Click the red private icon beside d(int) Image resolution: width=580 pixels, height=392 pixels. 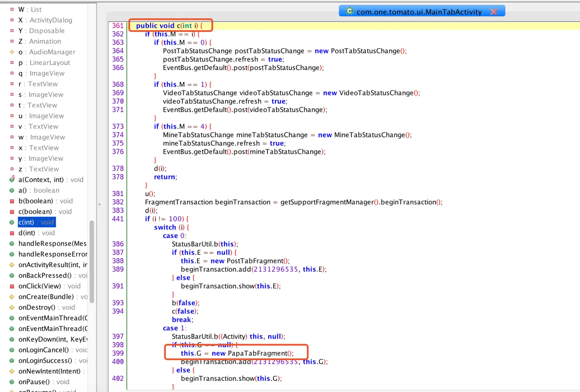point(12,233)
